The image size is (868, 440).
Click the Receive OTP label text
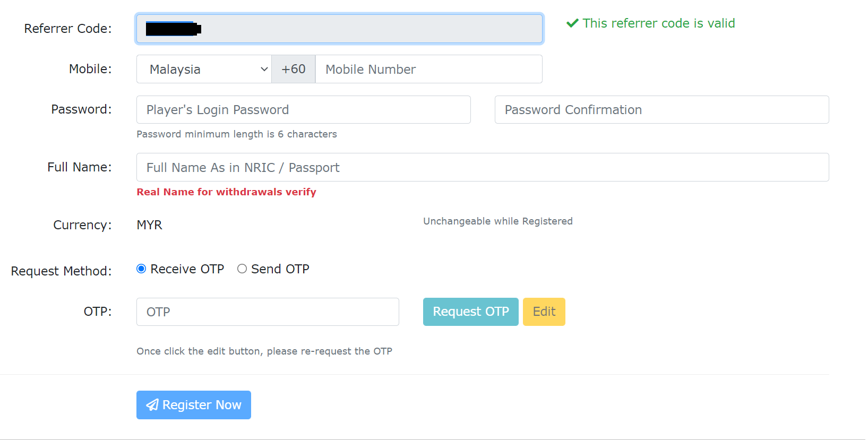[x=187, y=269]
